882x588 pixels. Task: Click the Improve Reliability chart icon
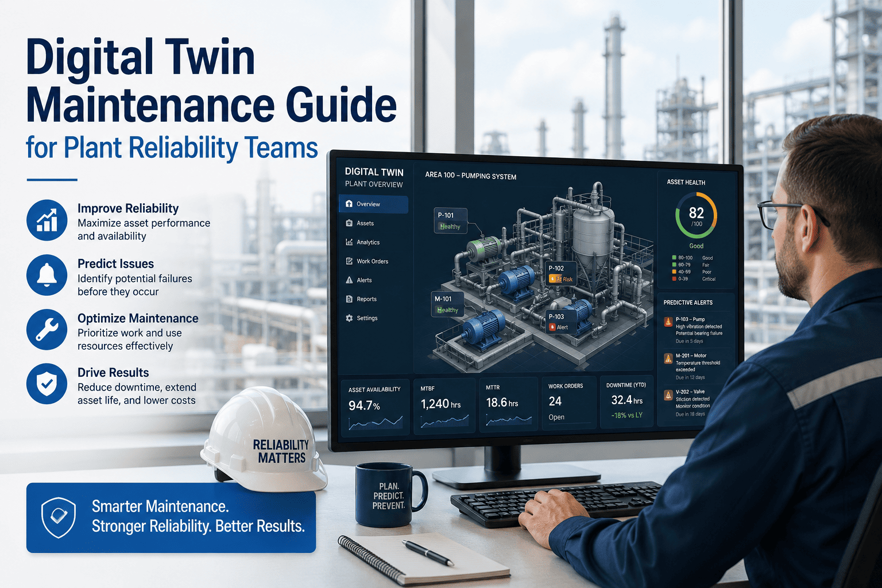point(47,220)
